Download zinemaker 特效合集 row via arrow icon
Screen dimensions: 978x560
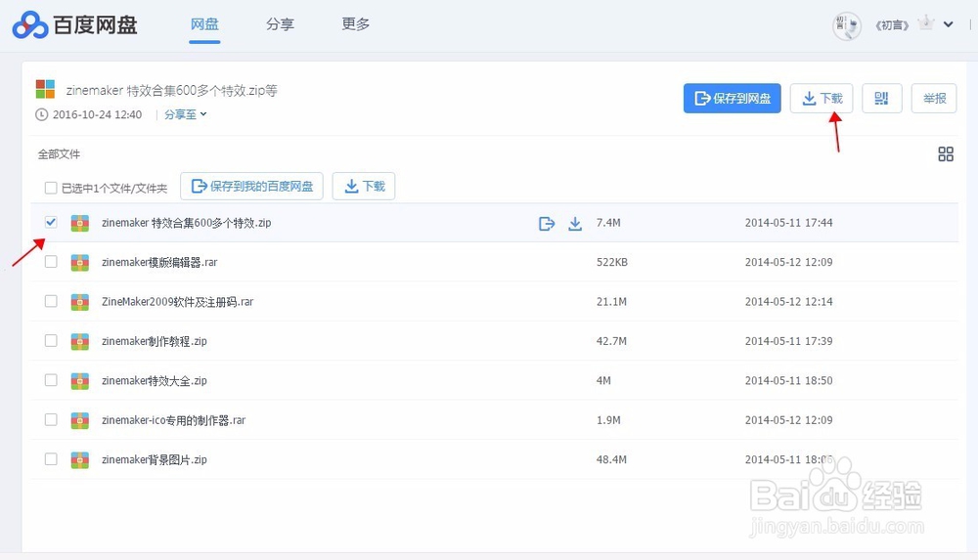point(575,223)
